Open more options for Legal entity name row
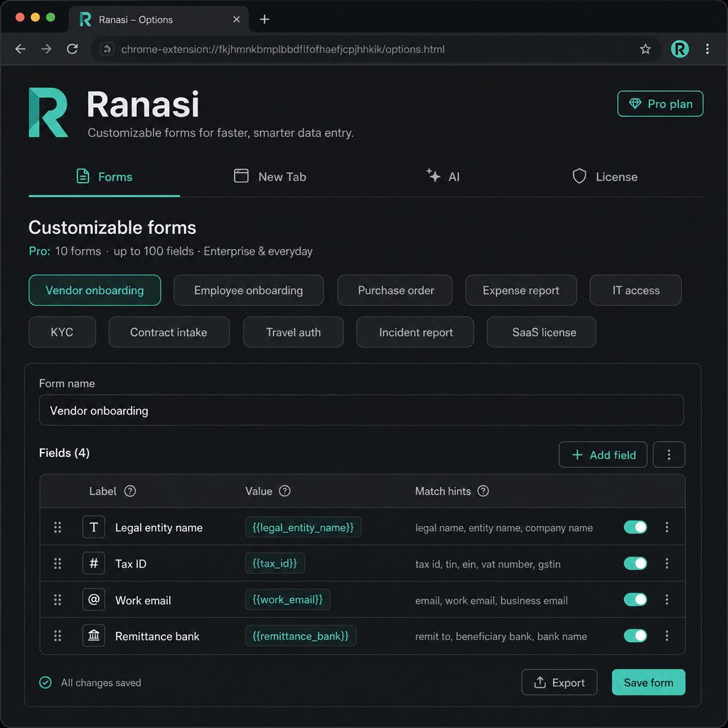728x728 pixels. click(667, 527)
